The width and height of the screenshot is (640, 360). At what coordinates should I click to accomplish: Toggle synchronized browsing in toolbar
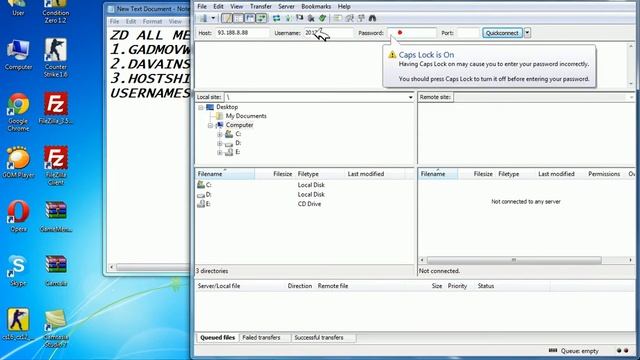[361, 18]
